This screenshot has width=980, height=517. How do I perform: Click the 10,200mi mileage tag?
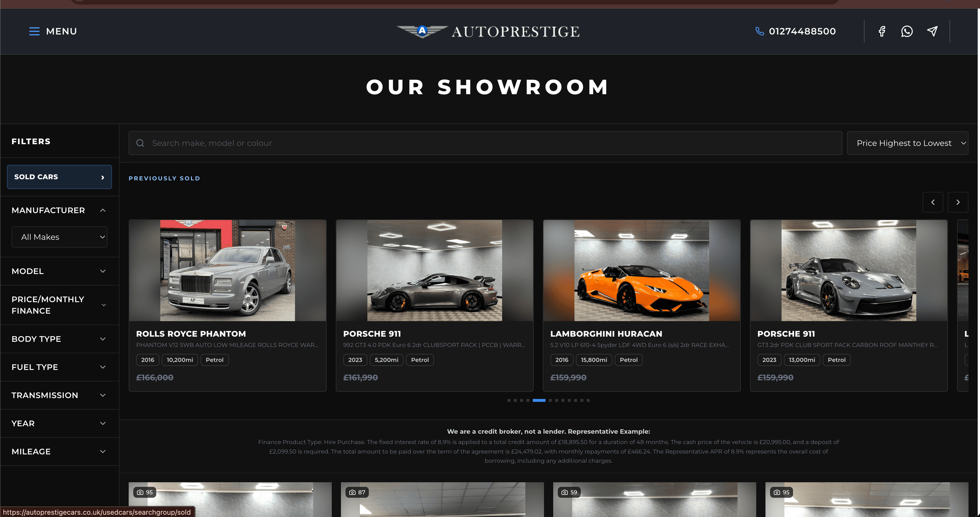(180, 360)
